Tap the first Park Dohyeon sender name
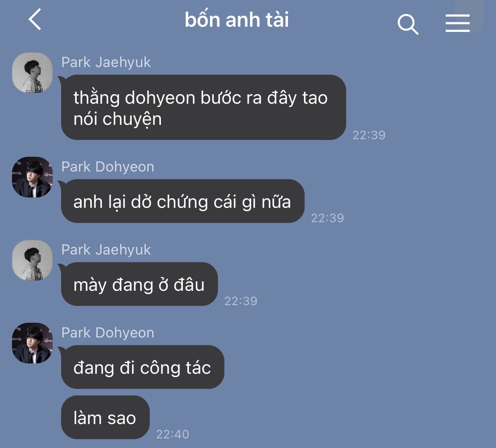 (x=108, y=167)
